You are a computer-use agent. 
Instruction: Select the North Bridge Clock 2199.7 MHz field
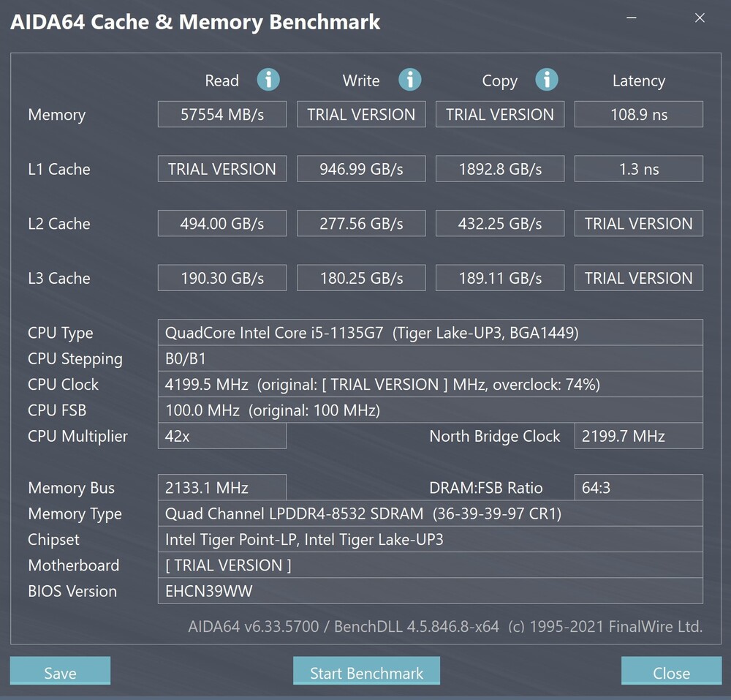click(x=638, y=437)
